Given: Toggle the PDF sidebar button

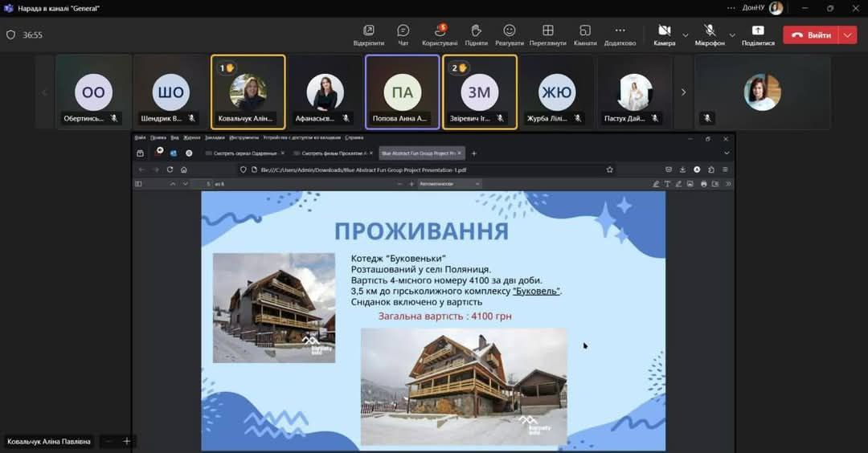Looking at the screenshot, I should [138, 184].
